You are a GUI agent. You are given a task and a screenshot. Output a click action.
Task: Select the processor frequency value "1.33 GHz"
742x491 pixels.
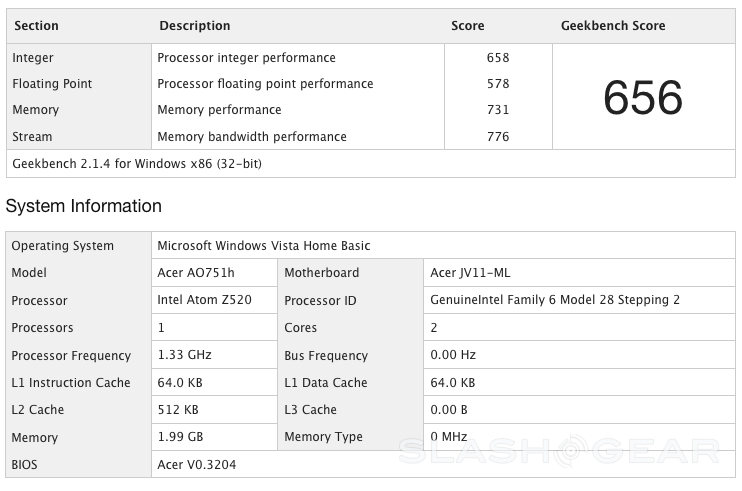pos(185,355)
